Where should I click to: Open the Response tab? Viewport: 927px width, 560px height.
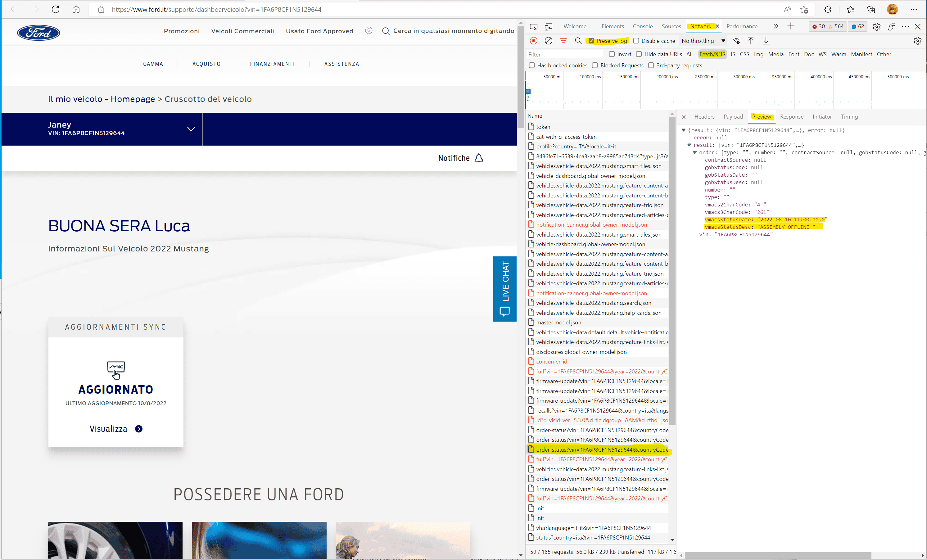pyautogui.click(x=792, y=117)
